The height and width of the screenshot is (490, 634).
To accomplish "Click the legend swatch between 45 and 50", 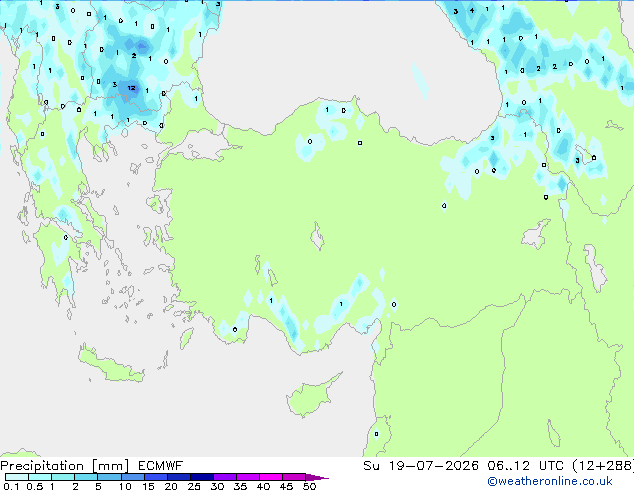I will (x=294, y=477).
